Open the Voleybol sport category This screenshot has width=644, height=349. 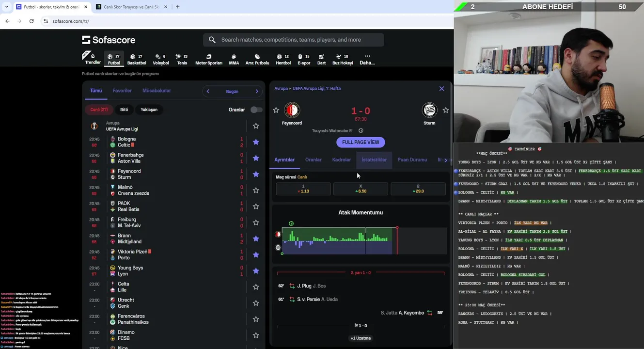click(161, 59)
